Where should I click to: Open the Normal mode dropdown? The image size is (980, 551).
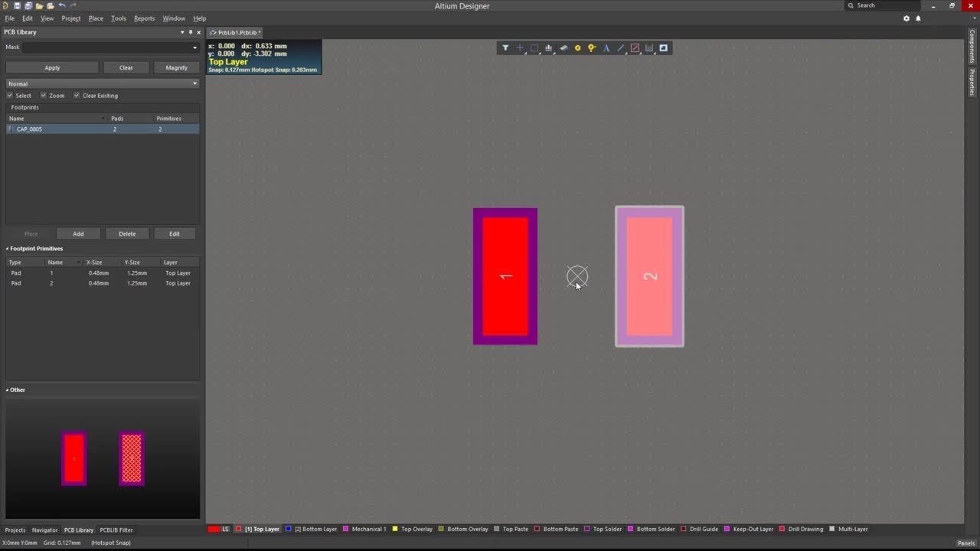tap(194, 83)
